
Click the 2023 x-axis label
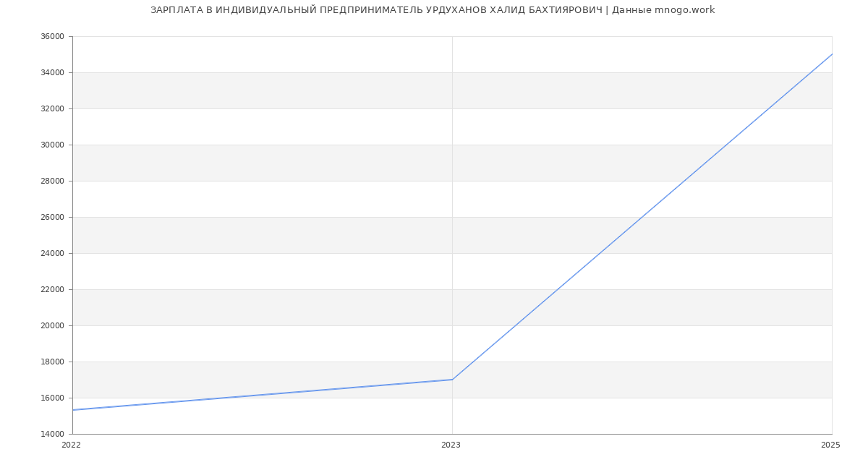[x=451, y=445]
